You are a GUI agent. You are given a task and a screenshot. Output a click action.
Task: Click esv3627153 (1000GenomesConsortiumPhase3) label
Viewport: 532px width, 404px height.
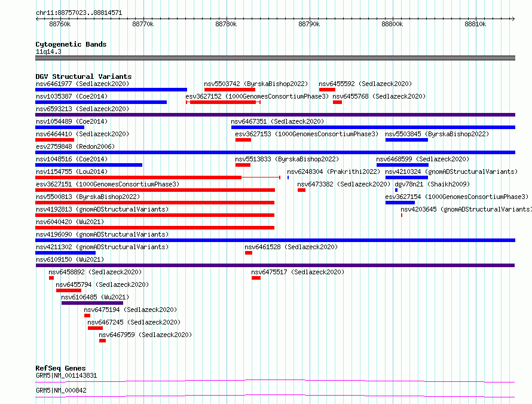coord(307,134)
